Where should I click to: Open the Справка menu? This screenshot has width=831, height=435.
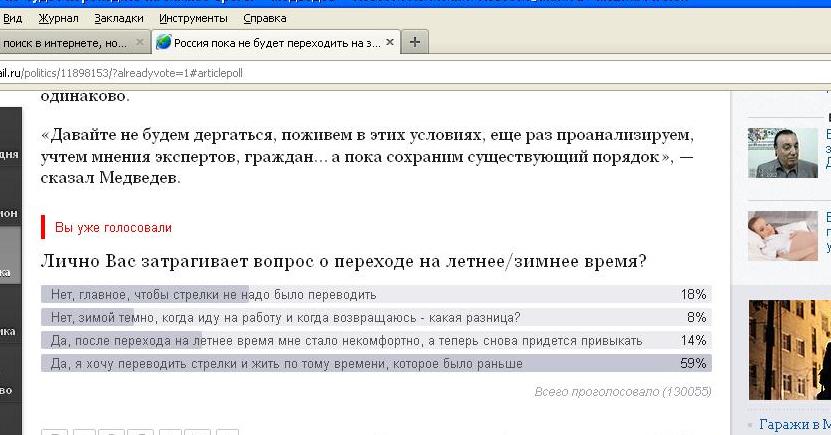(x=264, y=18)
